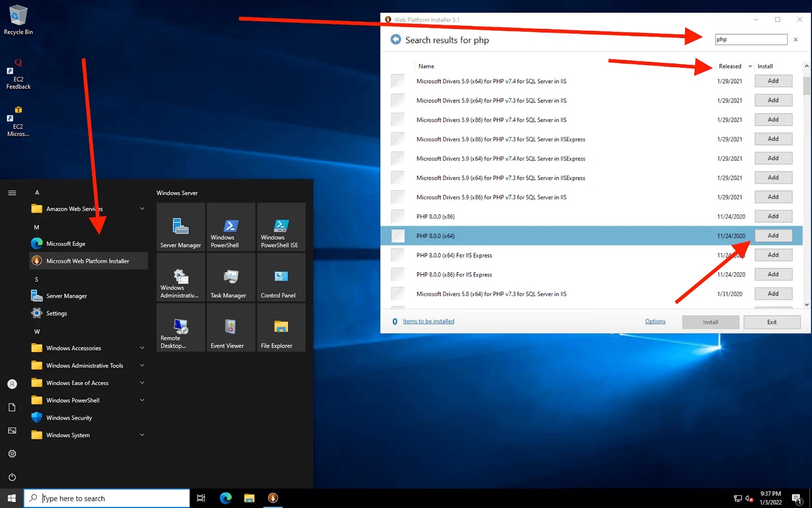This screenshot has height=508, width=812.
Task: Add PHP 8.0.0 (x86)
Action: [773, 216]
